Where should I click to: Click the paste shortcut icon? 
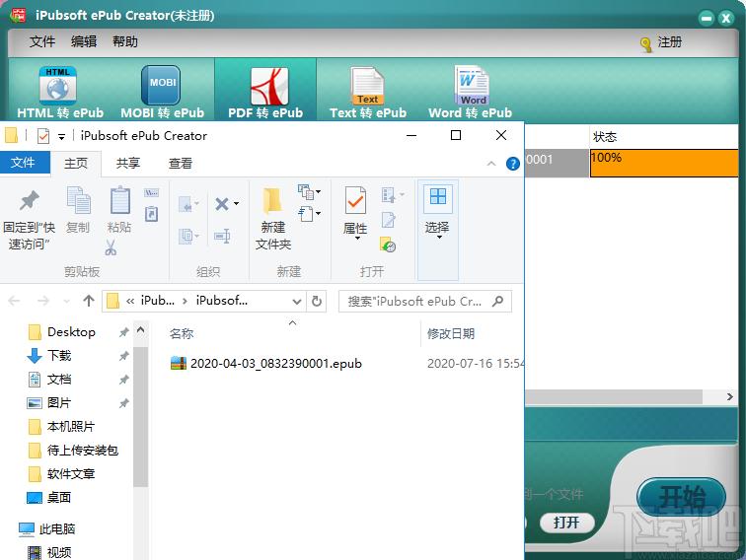pyautogui.click(x=152, y=214)
